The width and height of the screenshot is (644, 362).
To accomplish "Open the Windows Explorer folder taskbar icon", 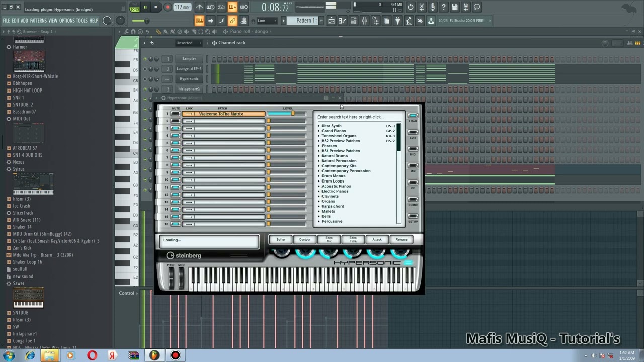I will point(49,355).
